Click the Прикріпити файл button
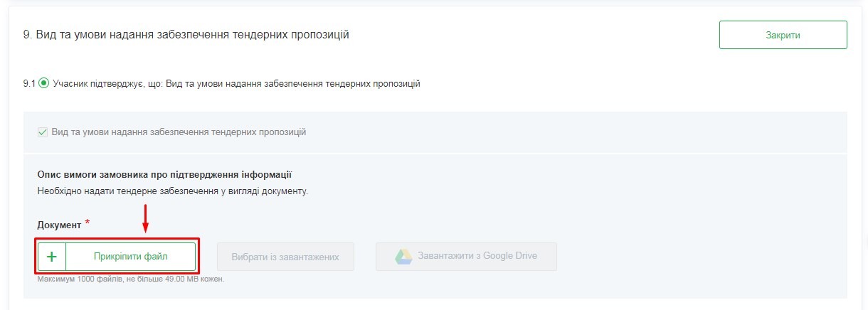 pos(130,257)
